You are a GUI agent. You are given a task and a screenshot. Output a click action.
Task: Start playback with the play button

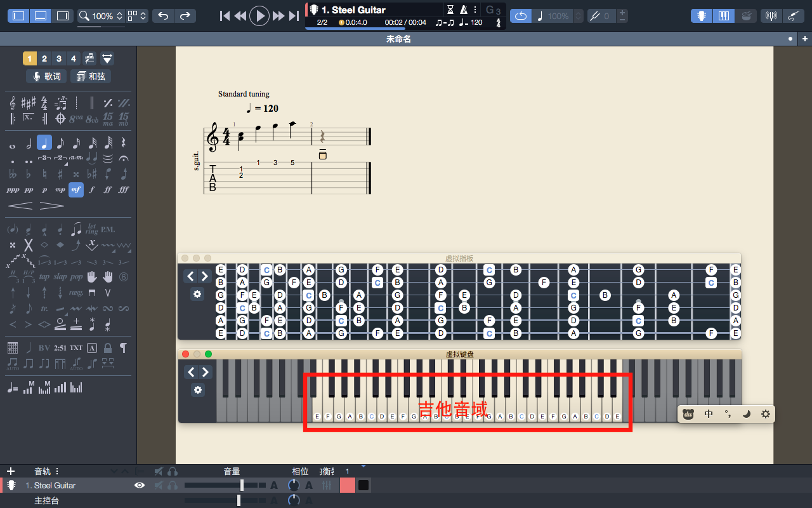pyautogui.click(x=259, y=16)
